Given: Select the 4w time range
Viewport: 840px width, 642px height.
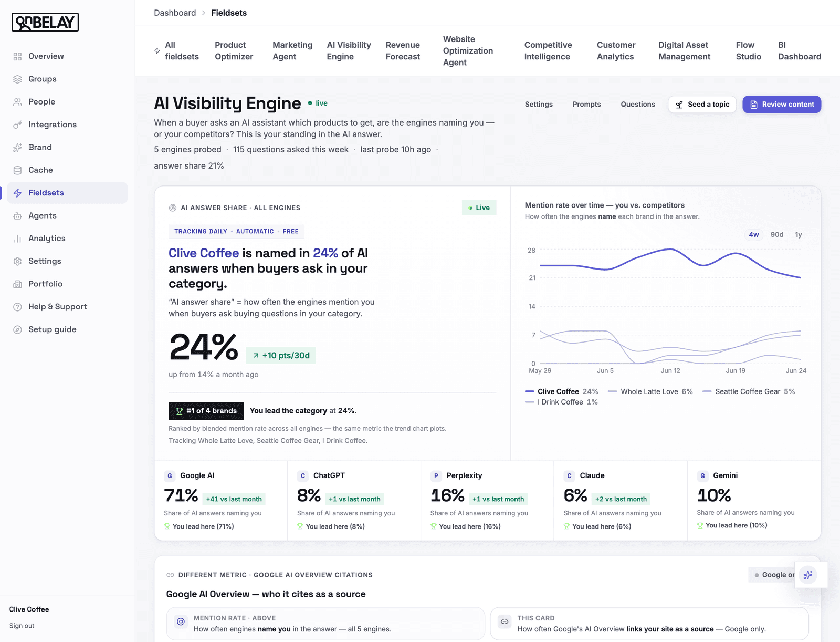Looking at the screenshot, I should [754, 235].
